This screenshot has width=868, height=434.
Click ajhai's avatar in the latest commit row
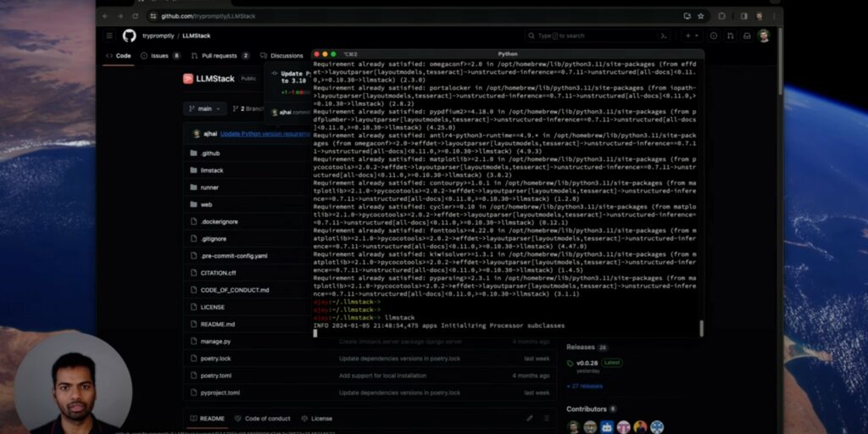196,134
